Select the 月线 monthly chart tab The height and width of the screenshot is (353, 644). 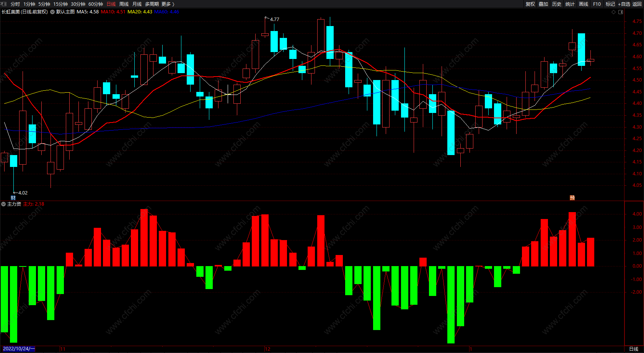pos(137,4)
